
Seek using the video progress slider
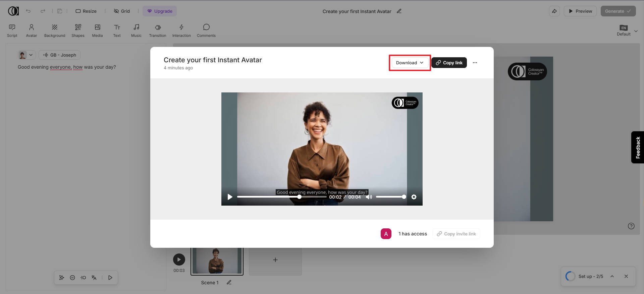(x=282, y=197)
